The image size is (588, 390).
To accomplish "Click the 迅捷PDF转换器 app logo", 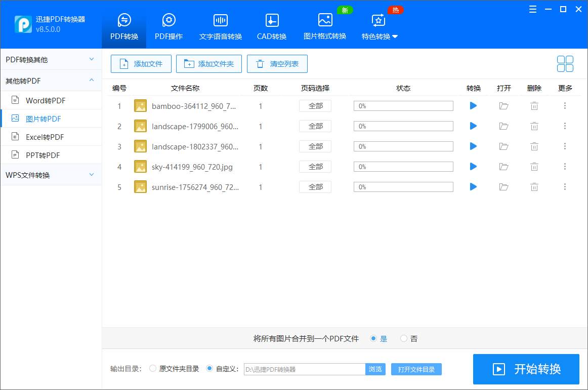I will click(23, 24).
